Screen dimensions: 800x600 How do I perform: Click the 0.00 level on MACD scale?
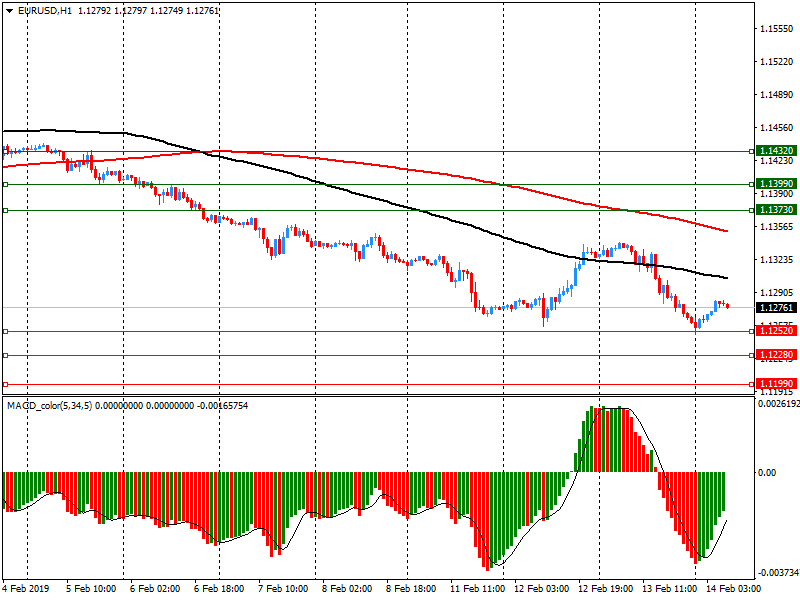coord(765,472)
